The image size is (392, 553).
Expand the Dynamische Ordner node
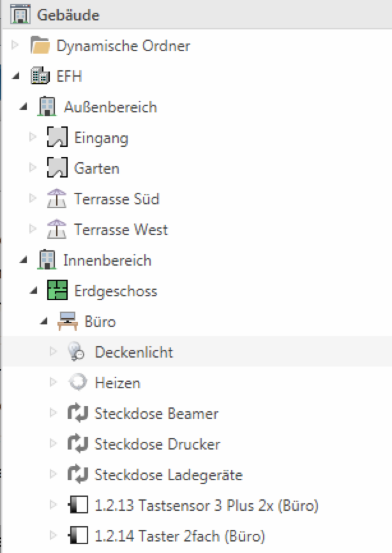pyautogui.click(x=16, y=46)
